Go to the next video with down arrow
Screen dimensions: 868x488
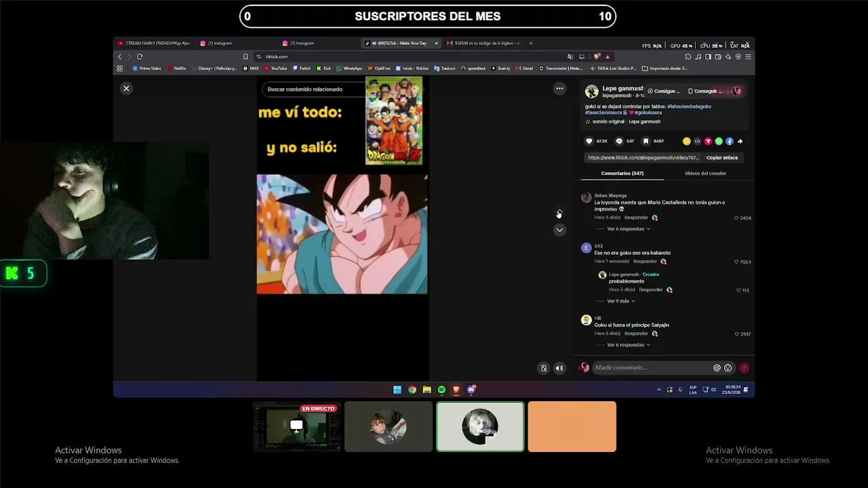pyautogui.click(x=559, y=230)
